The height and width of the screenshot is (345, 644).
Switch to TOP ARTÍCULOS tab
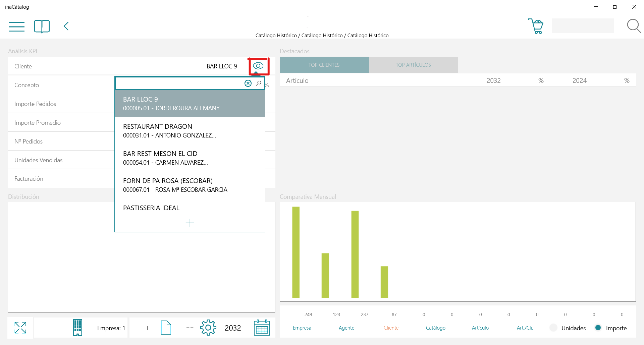tap(413, 65)
